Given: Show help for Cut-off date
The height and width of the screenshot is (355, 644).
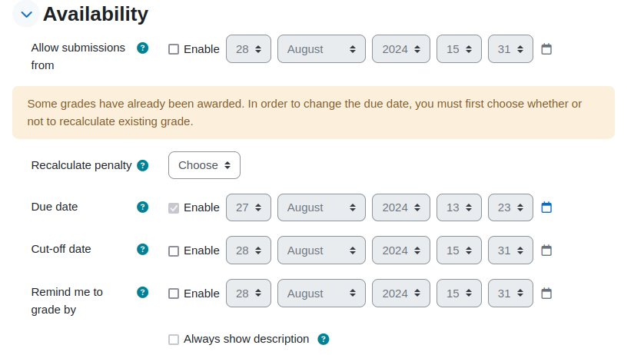Looking at the screenshot, I should (x=142, y=250).
